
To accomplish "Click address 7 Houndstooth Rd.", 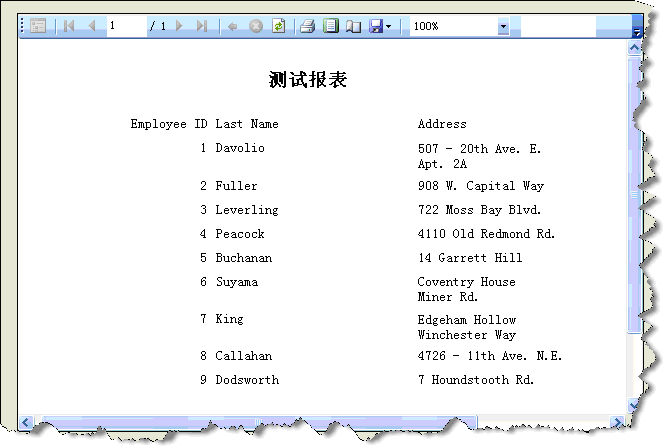I will 476,380.
